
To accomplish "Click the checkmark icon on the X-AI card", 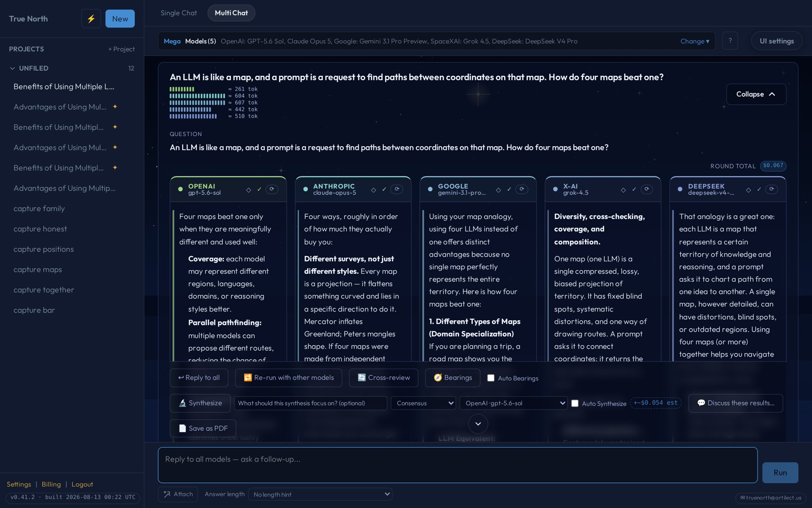I will pos(634,189).
